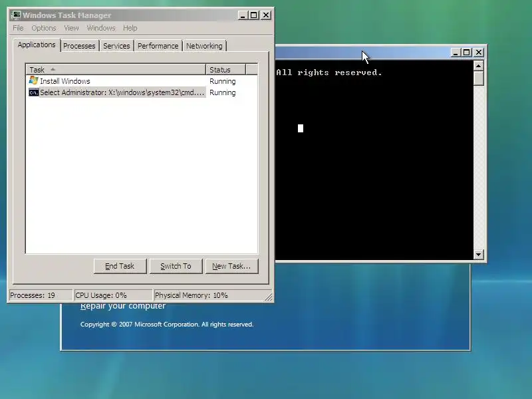This screenshot has height=399, width=532.
Task: Maximize the command prompt window
Action: pos(467,53)
